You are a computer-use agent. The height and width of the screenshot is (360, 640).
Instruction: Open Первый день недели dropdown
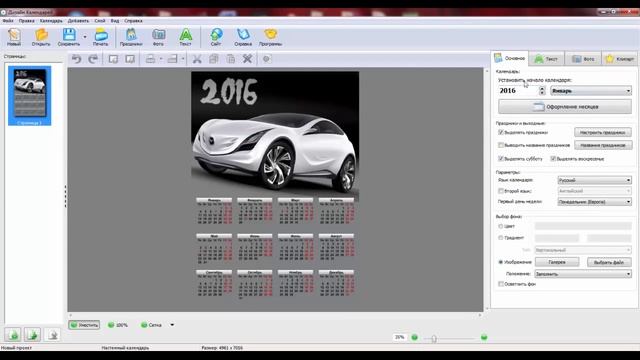594,202
